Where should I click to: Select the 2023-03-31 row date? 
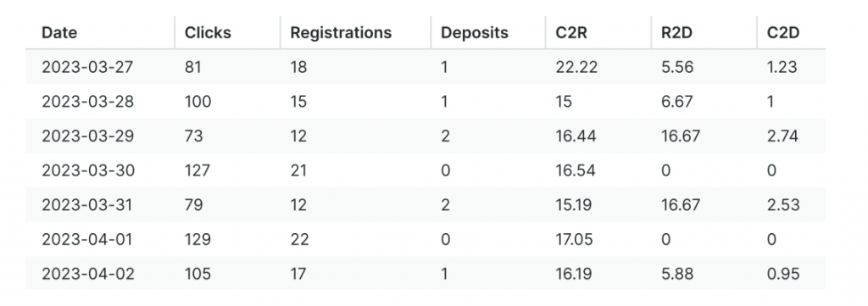(x=87, y=205)
